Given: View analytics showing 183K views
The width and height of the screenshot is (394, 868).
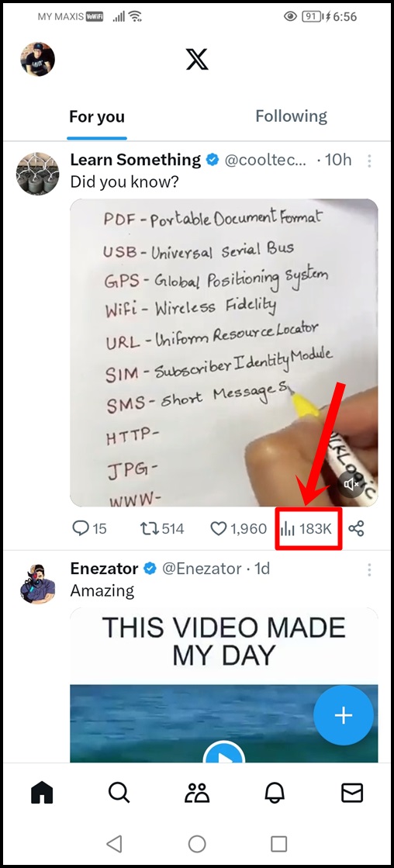Looking at the screenshot, I should click(x=306, y=529).
